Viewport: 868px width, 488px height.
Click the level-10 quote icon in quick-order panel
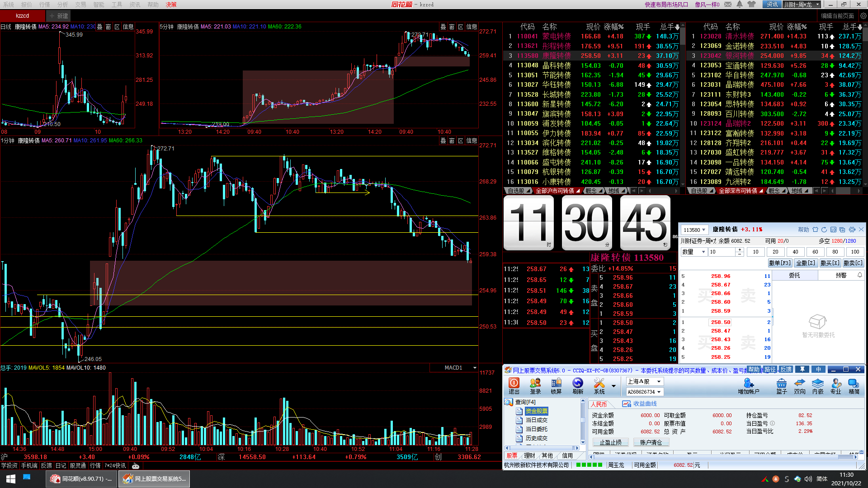coord(833,230)
